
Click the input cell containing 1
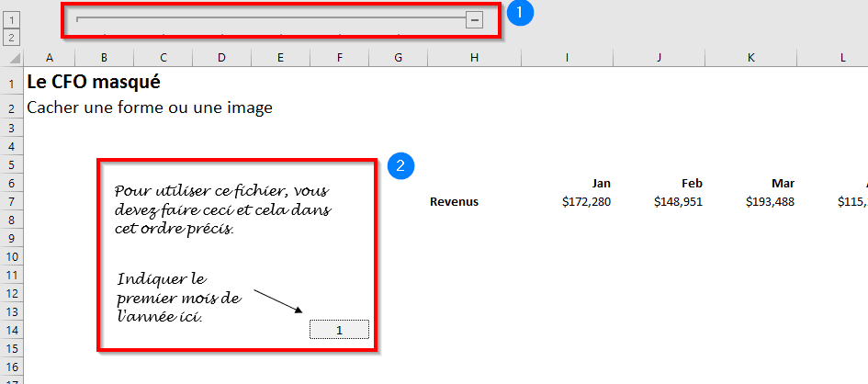[339, 330]
